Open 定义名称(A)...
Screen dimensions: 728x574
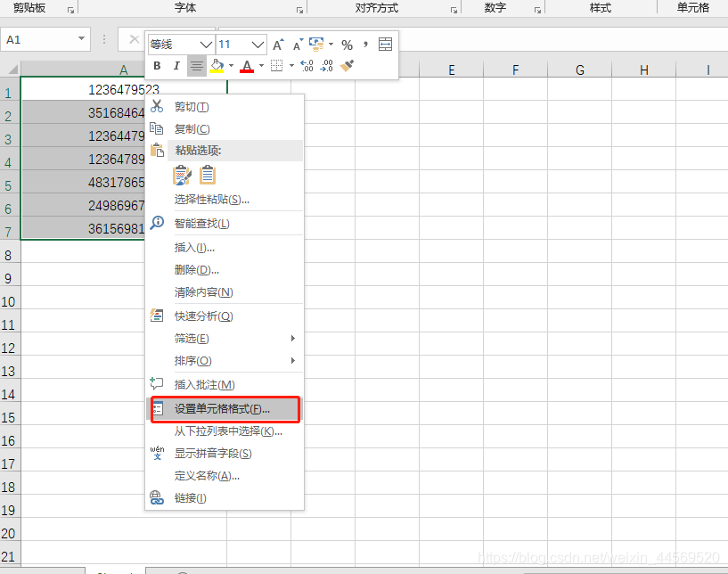(225, 476)
